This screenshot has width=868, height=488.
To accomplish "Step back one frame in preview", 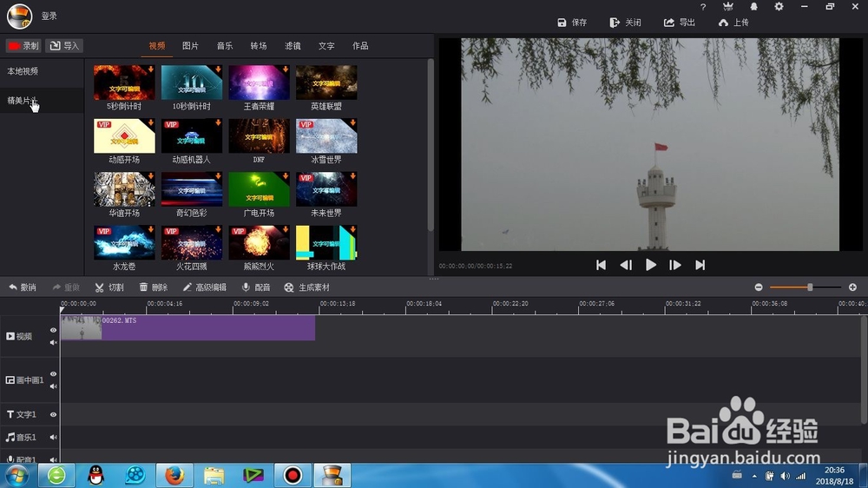I will (x=626, y=266).
